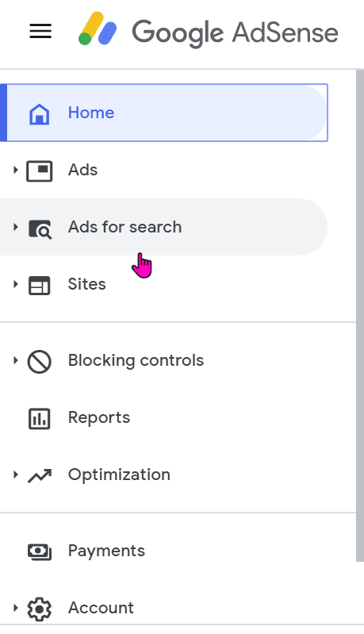The height and width of the screenshot is (634, 364).
Task: Click the Blocking controls prohibited icon
Action: 39,361
